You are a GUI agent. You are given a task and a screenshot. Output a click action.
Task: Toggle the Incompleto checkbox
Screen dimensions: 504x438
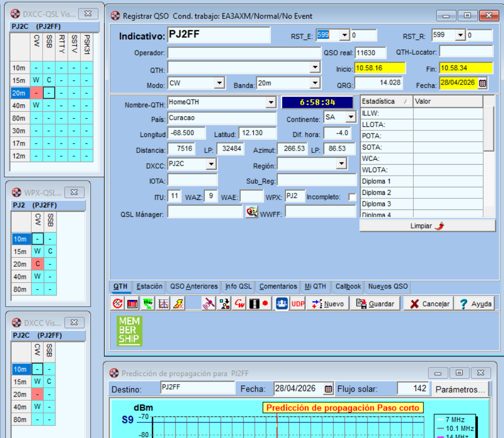click(352, 197)
